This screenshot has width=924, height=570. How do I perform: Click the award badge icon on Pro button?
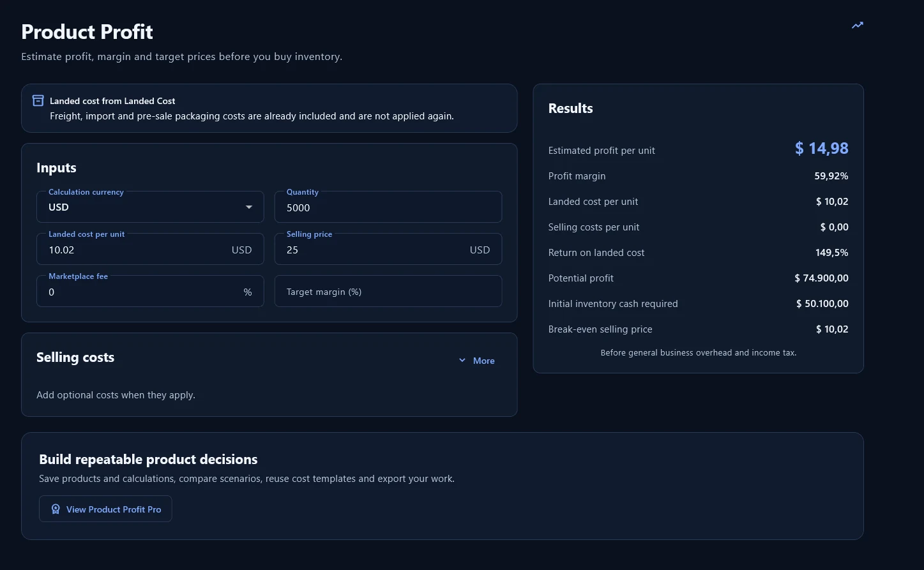56,509
